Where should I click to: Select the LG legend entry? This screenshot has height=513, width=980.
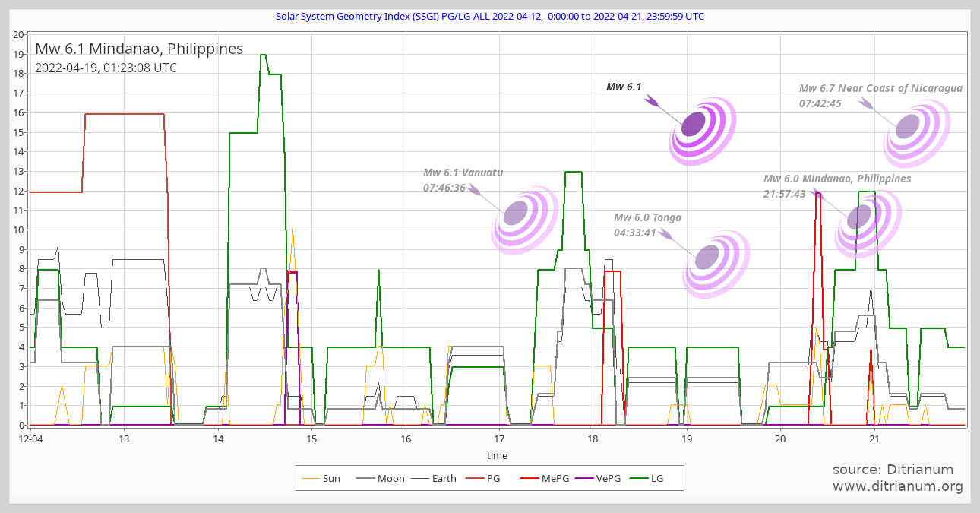point(646,478)
